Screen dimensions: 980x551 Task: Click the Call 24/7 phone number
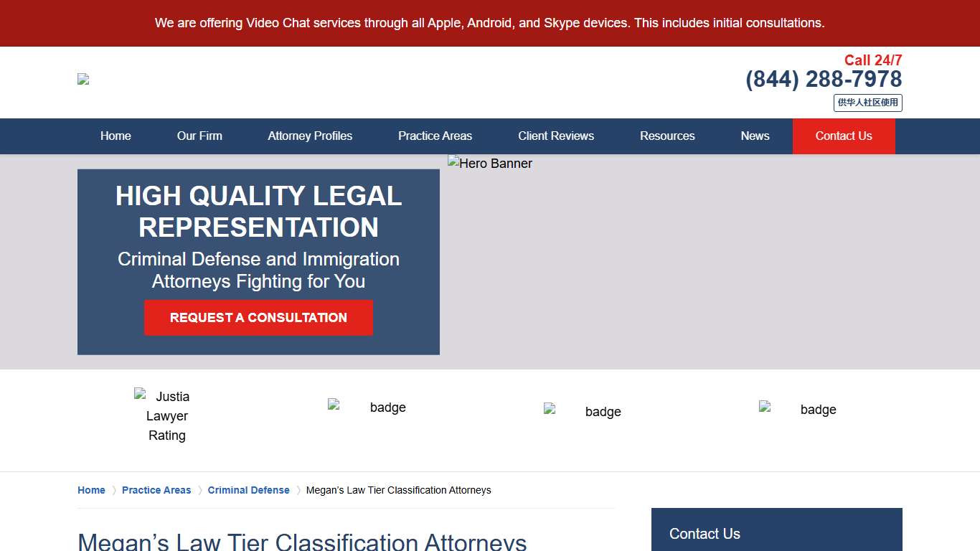pyautogui.click(x=824, y=79)
